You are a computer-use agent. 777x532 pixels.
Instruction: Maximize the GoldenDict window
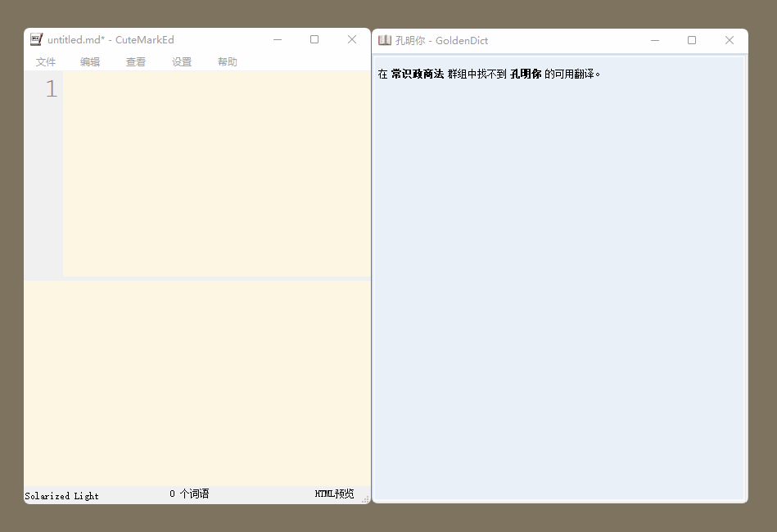click(x=692, y=41)
